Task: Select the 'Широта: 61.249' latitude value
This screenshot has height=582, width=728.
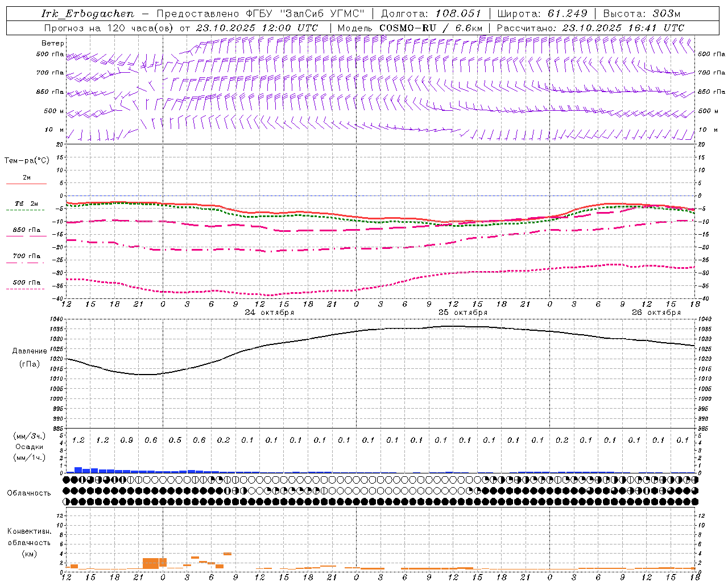Action: [x=542, y=14]
